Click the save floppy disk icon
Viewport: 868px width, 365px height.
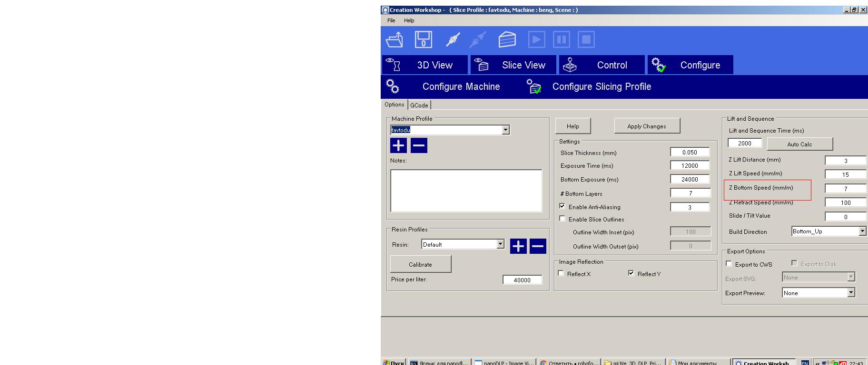[423, 39]
